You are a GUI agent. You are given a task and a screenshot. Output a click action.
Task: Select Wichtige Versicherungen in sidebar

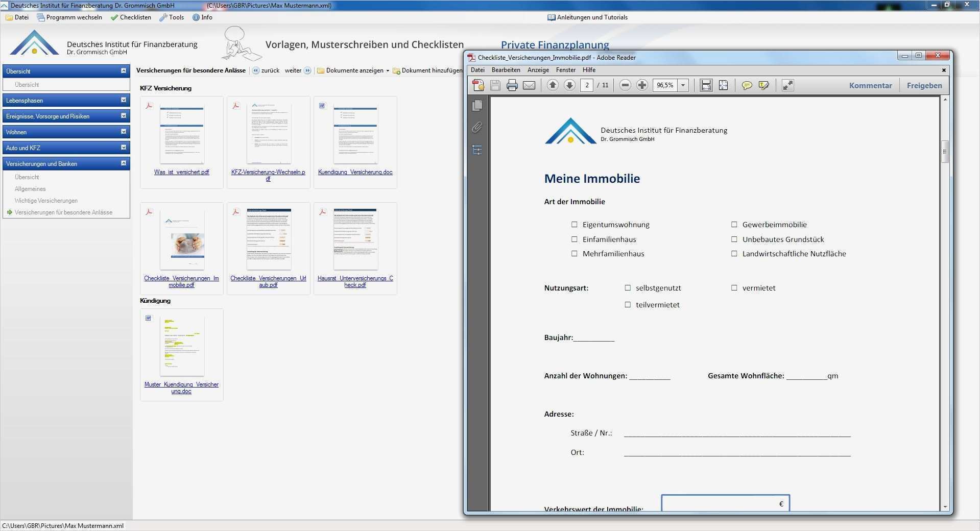46,201
